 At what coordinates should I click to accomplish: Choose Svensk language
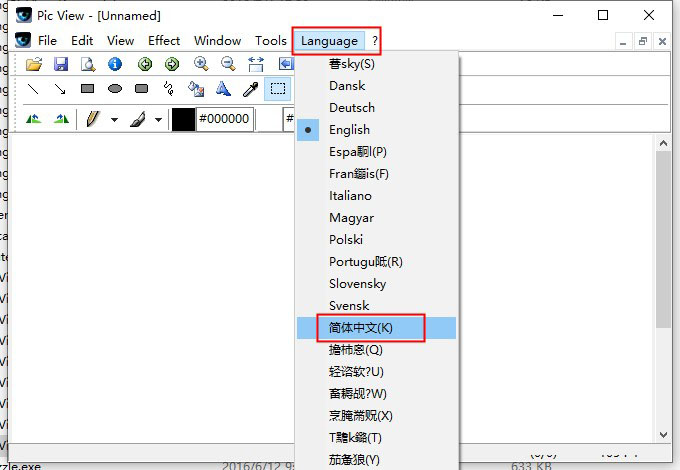376,306
